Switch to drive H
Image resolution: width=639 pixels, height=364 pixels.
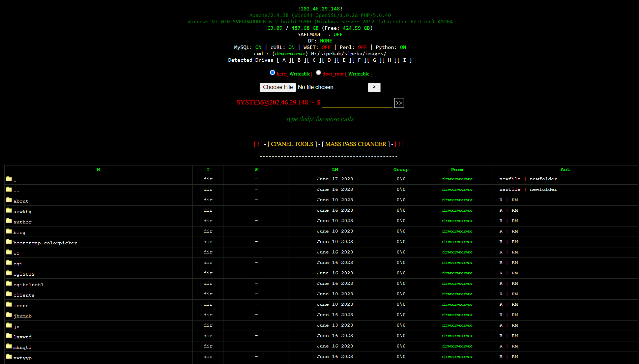coord(389,60)
